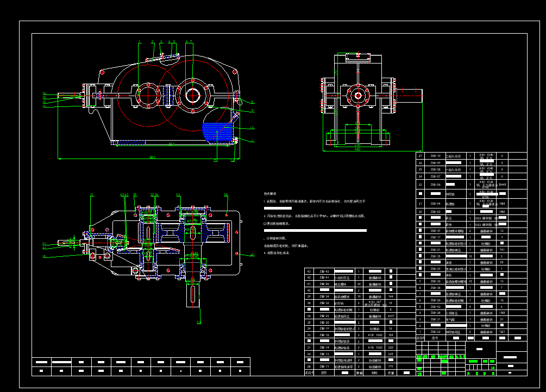Select callout 8 on front view right side

pyautogui.click(x=252, y=102)
